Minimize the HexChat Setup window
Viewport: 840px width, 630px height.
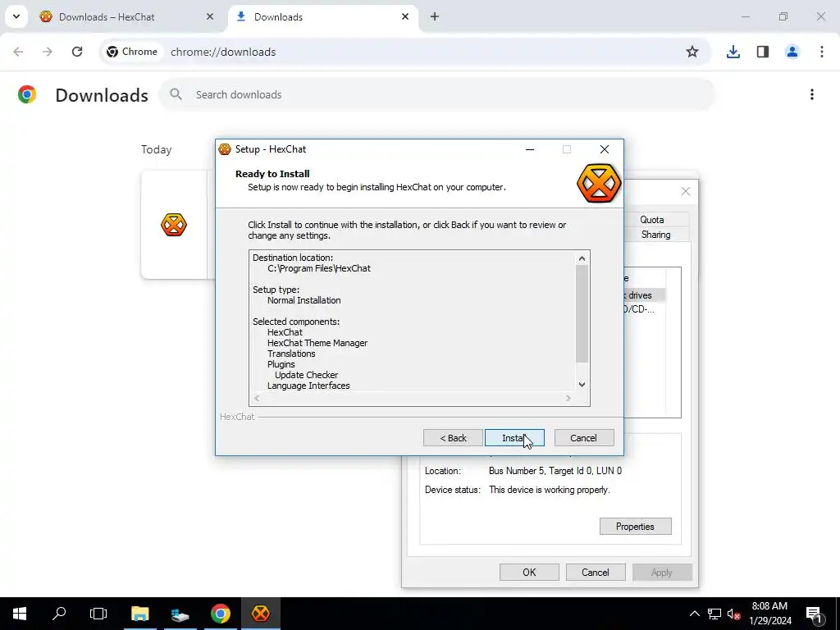point(530,149)
